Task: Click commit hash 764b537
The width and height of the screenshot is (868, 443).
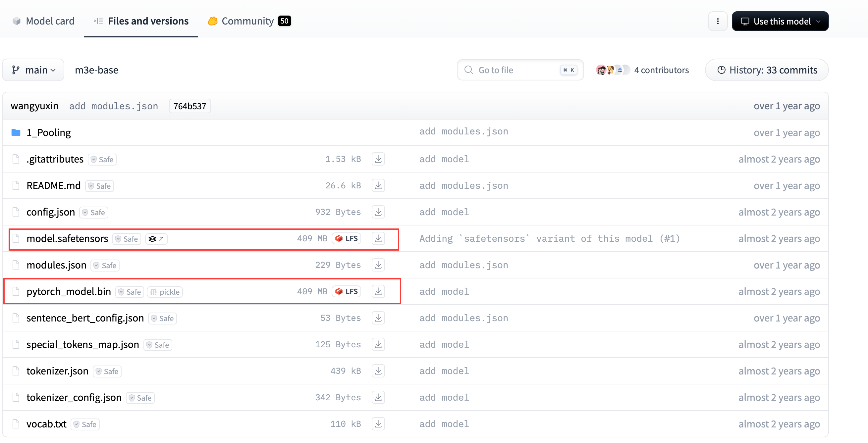Action: [190, 106]
